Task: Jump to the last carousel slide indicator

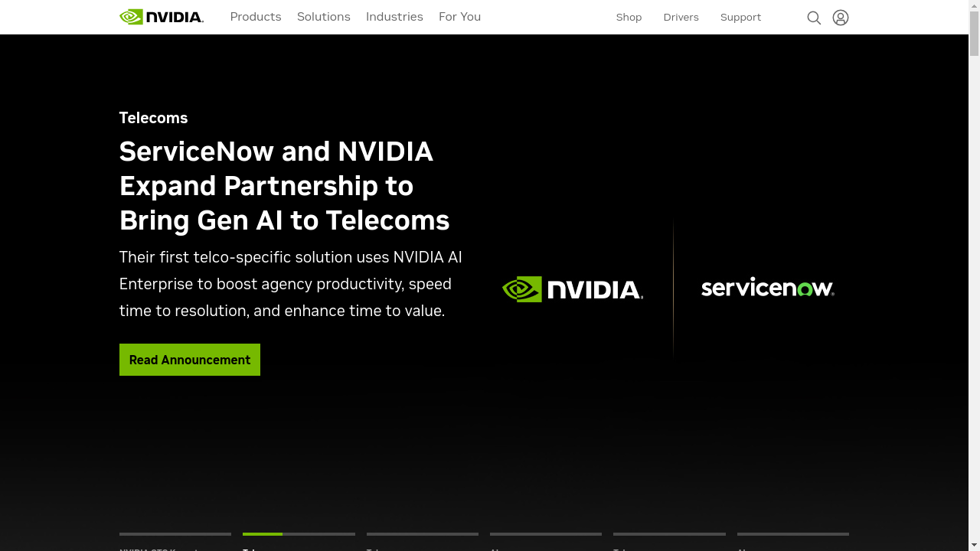Action: 792,535
